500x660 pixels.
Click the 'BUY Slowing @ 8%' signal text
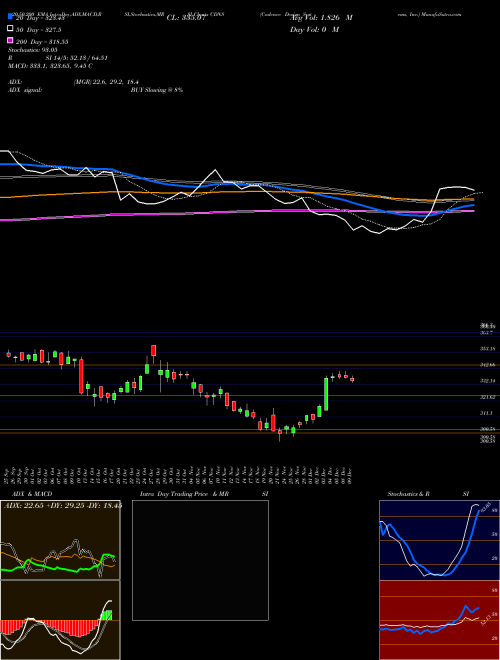pyautogui.click(x=157, y=90)
